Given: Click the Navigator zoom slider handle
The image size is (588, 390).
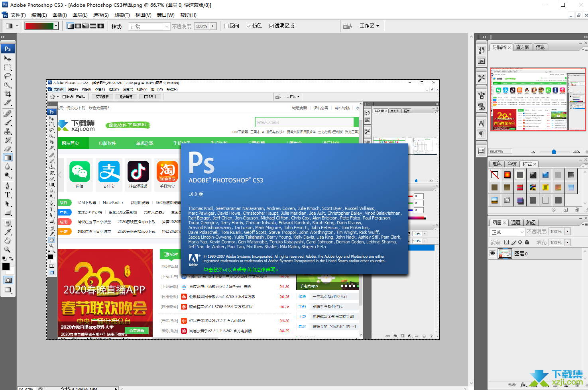Looking at the screenshot, I should coord(554,152).
